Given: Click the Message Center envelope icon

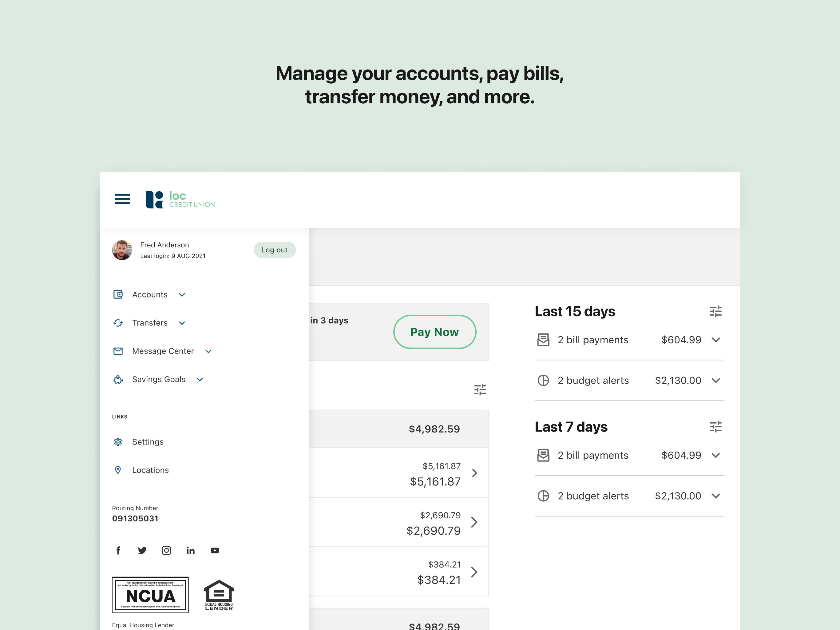Looking at the screenshot, I should tap(118, 351).
